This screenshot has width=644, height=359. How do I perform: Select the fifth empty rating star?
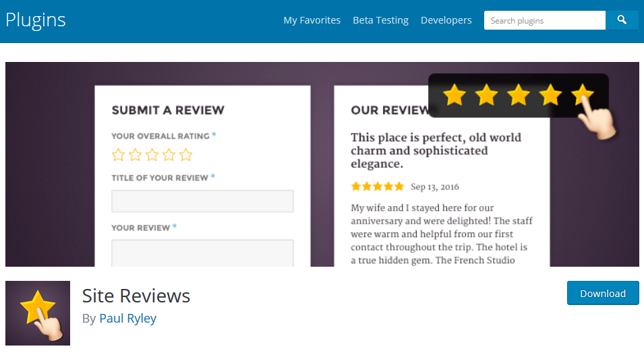[185, 155]
